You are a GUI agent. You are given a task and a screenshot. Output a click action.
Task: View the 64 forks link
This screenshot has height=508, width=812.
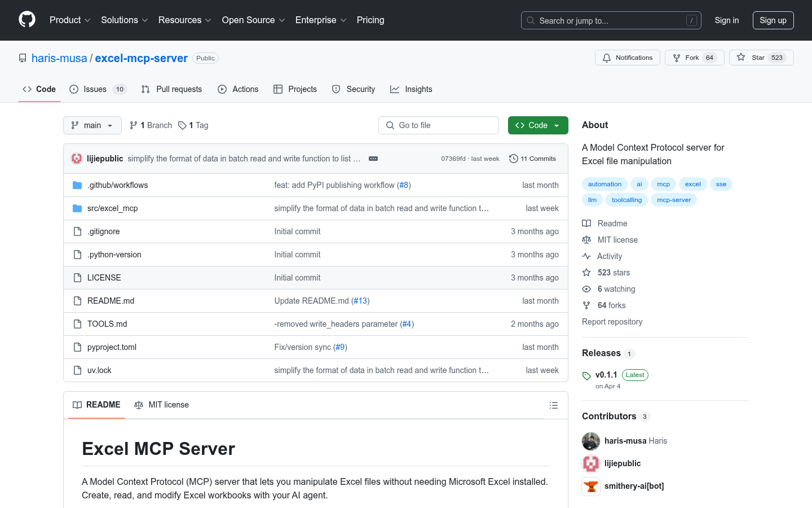pyautogui.click(x=604, y=305)
